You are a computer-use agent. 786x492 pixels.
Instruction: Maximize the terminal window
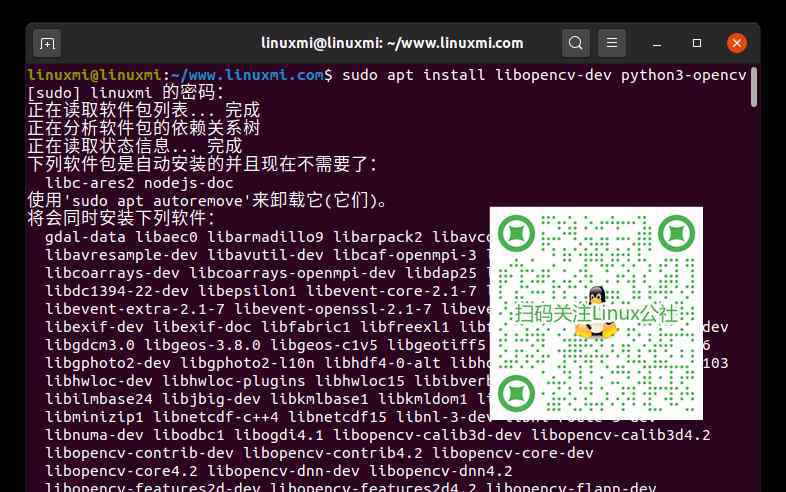coord(697,43)
